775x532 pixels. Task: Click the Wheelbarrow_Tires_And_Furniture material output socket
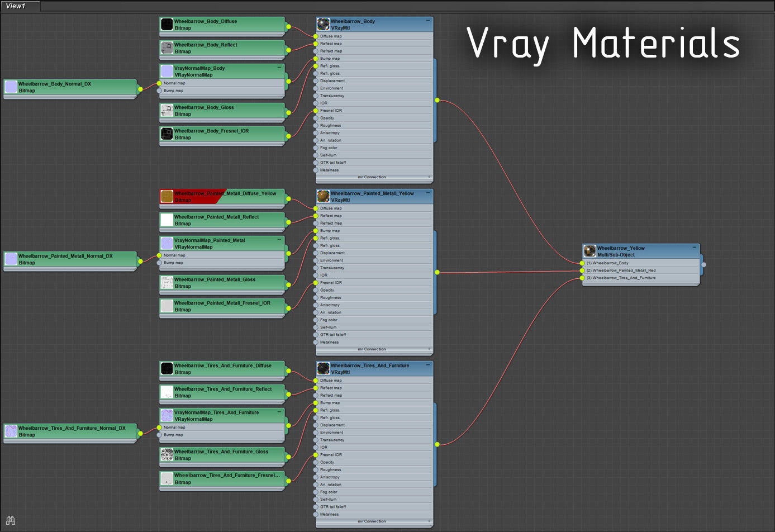[437, 444]
